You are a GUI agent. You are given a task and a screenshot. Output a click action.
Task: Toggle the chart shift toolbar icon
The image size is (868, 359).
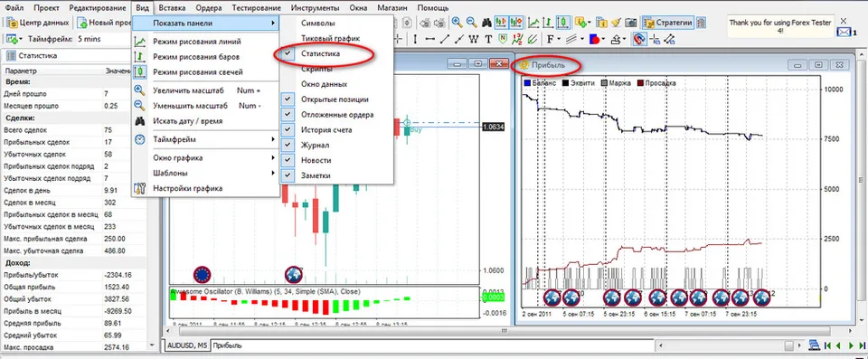(516, 23)
